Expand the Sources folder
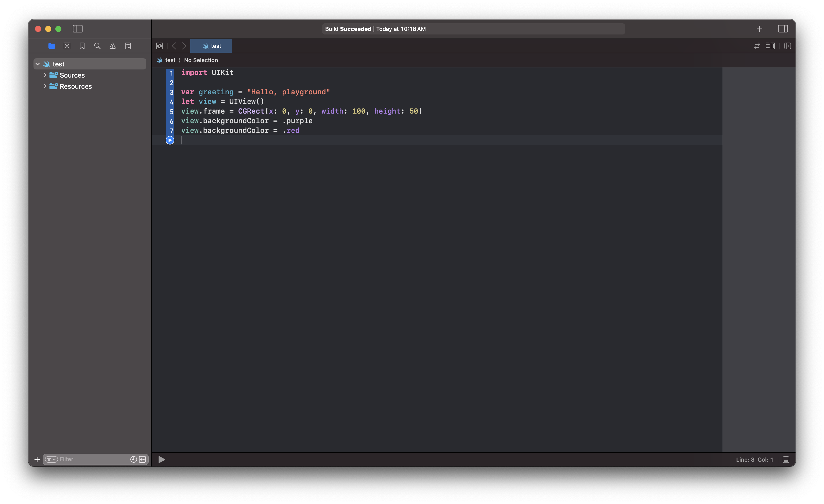824x504 pixels. pyautogui.click(x=45, y=75)
